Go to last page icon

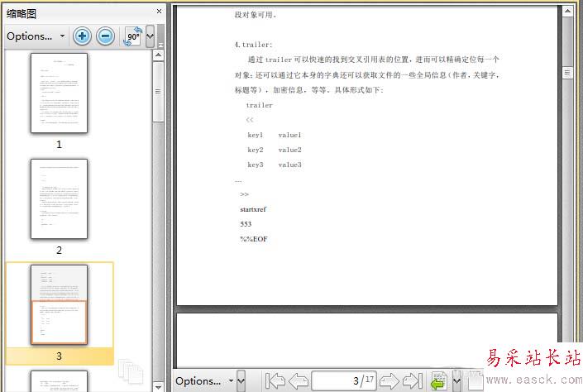413,381
